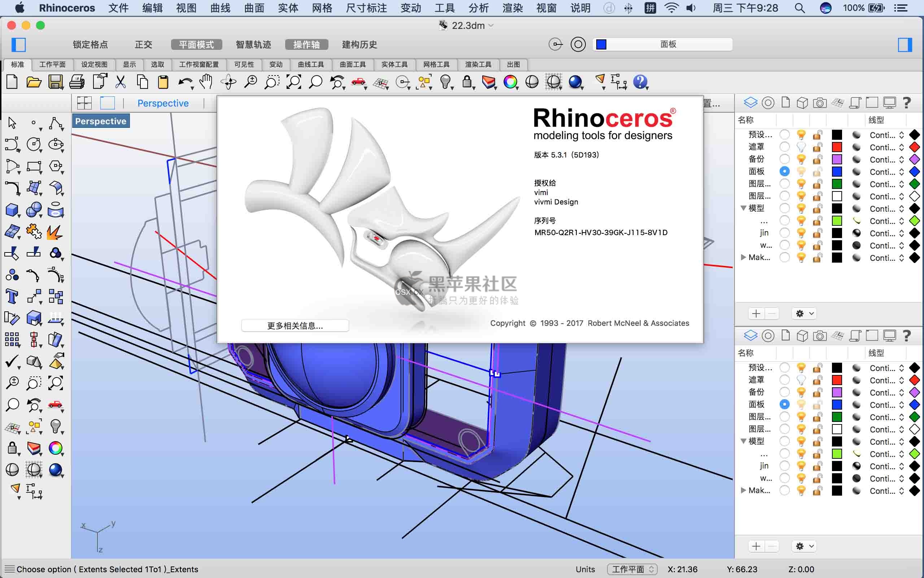Toggle lock of jin layer in upper panel
Viewport: 924px width, 578px height.
coord(818,233)
